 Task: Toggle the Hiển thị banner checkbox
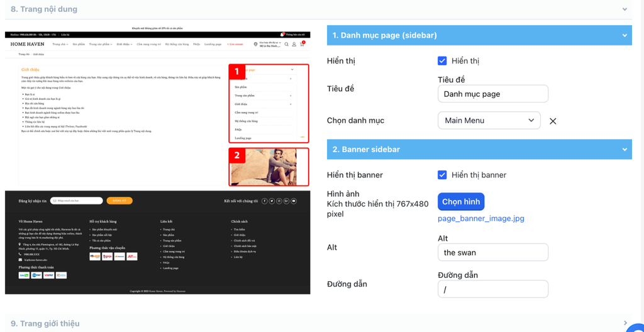pos(442,175)
